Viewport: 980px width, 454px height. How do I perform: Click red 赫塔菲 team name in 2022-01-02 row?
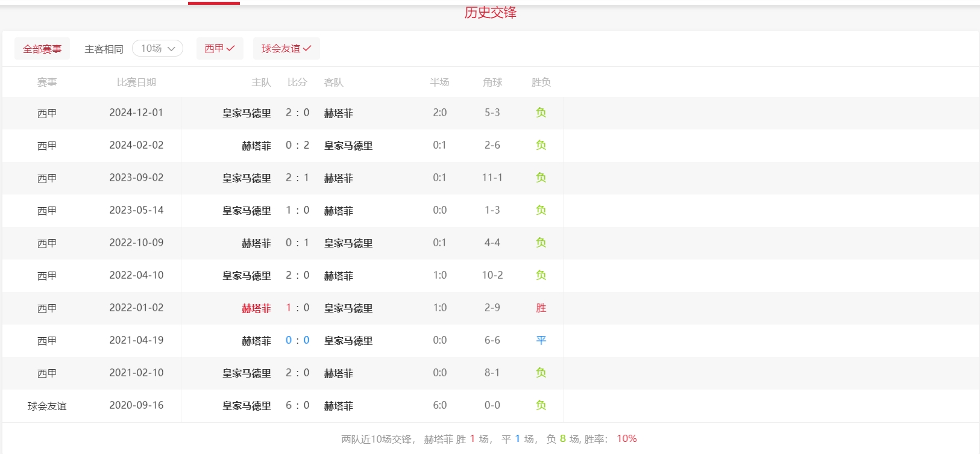[x=256, y=308]
